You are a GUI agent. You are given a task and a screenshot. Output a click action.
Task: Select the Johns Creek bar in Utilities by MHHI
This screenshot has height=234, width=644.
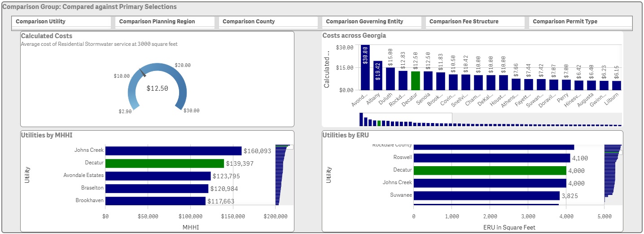click(173, 150)
